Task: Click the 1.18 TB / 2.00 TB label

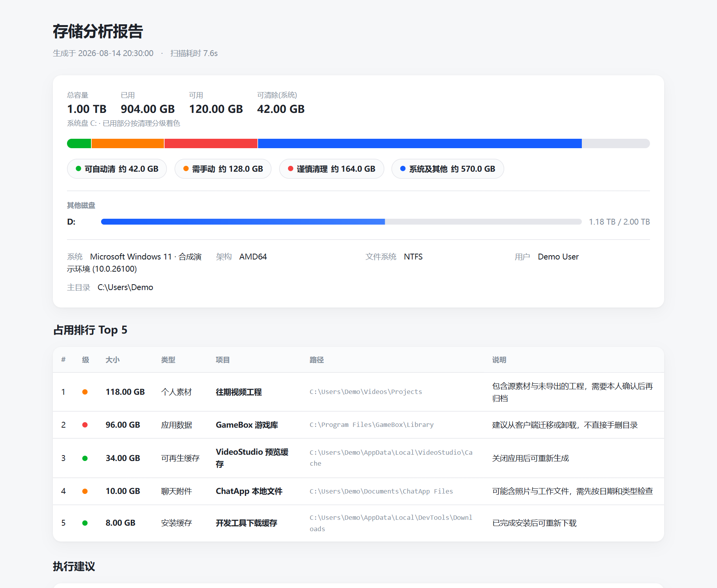Action: click(619, 222)
